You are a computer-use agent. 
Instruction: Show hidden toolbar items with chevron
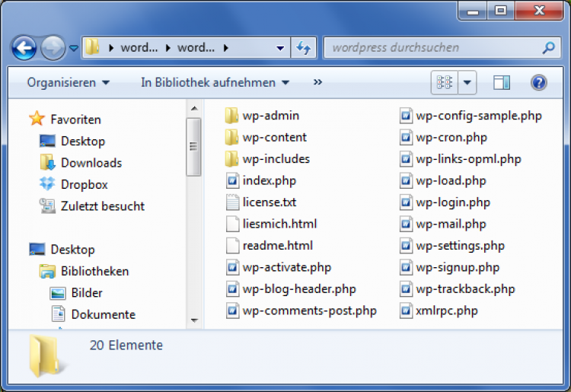coord(317,82)
